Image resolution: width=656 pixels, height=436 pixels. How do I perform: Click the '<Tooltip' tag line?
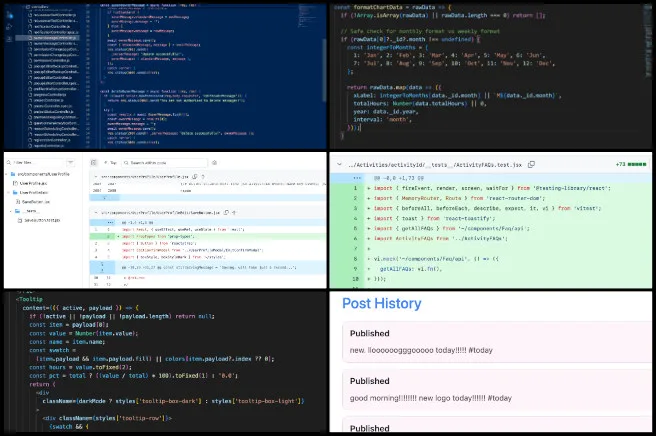[x=29, y=299]
